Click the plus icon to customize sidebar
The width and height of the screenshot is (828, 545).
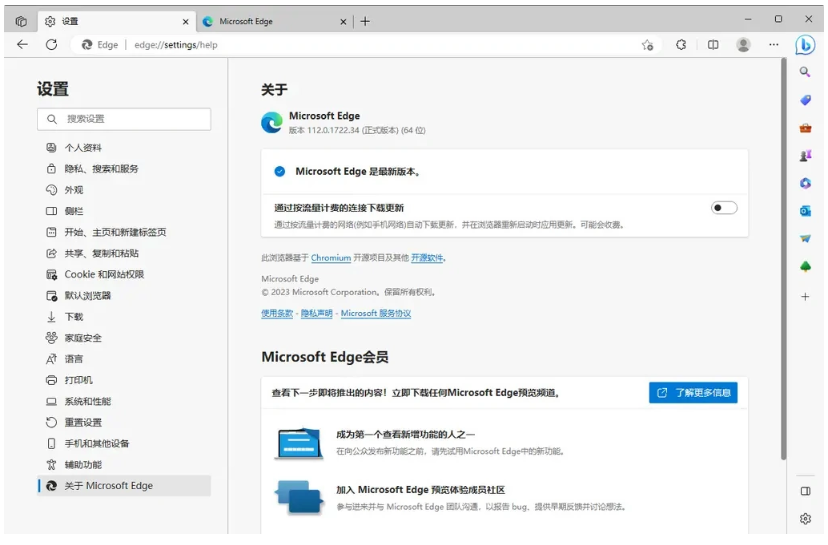pos(805,297)
